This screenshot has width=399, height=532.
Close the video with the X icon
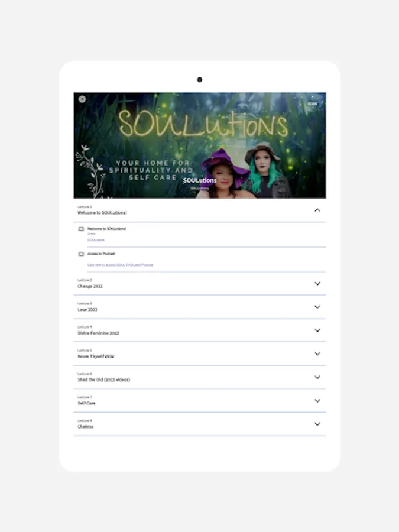(x=82, y=99)
